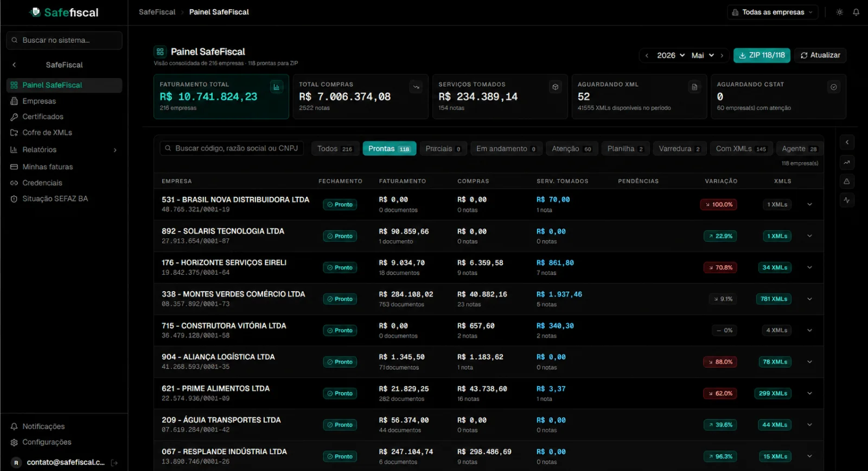
Task: Expand the ÁGUIA TRANSPORTES row
Action: pyautogui.click(x=809, y=424)
